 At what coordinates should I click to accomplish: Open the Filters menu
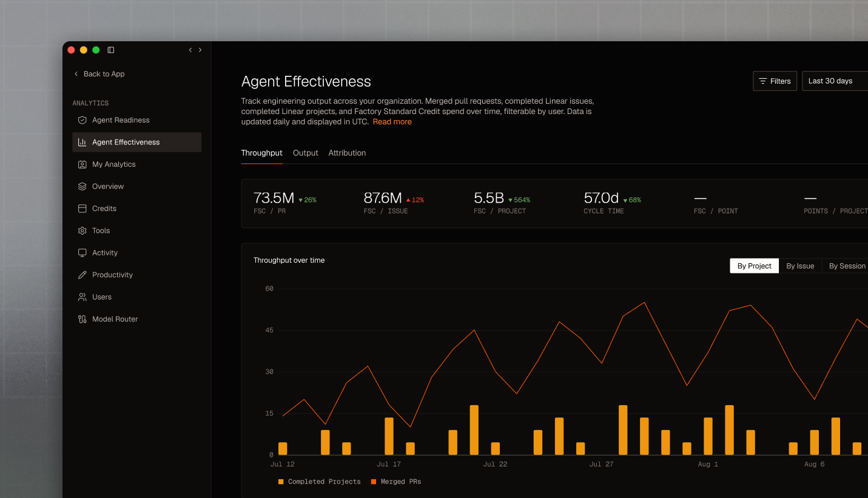coord(775,81)
